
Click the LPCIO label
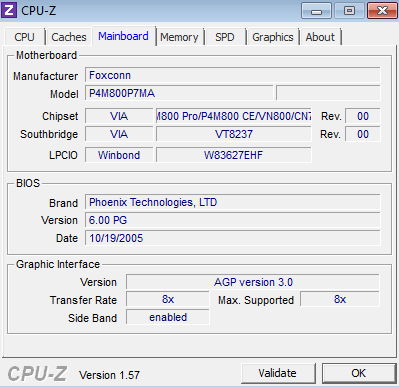point(63,155)
